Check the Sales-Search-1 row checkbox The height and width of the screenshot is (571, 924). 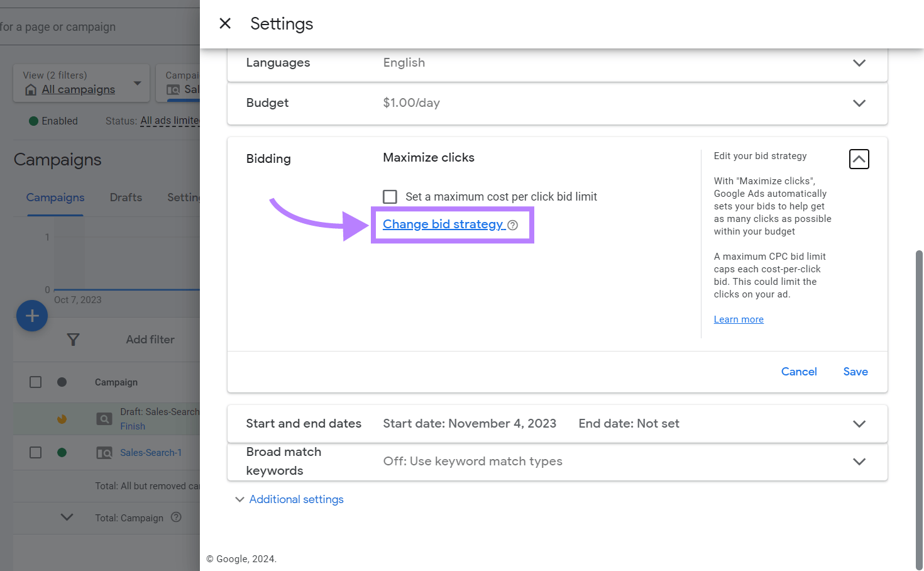[x=35, y=452]
